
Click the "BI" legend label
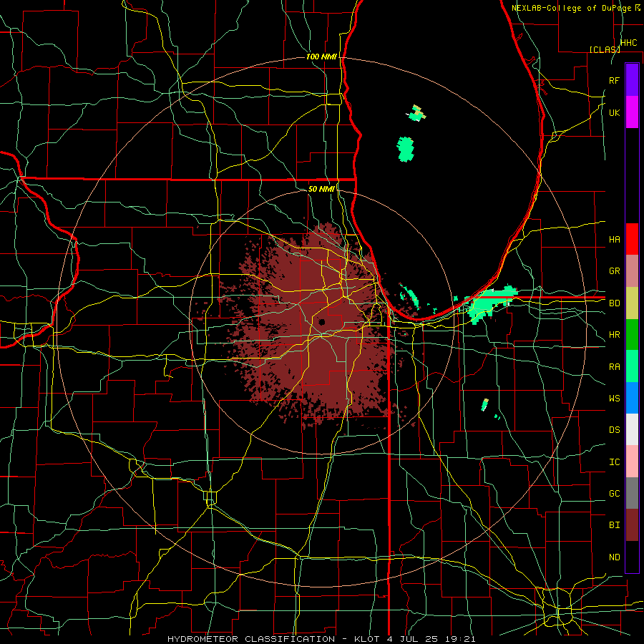coord(615,525)
